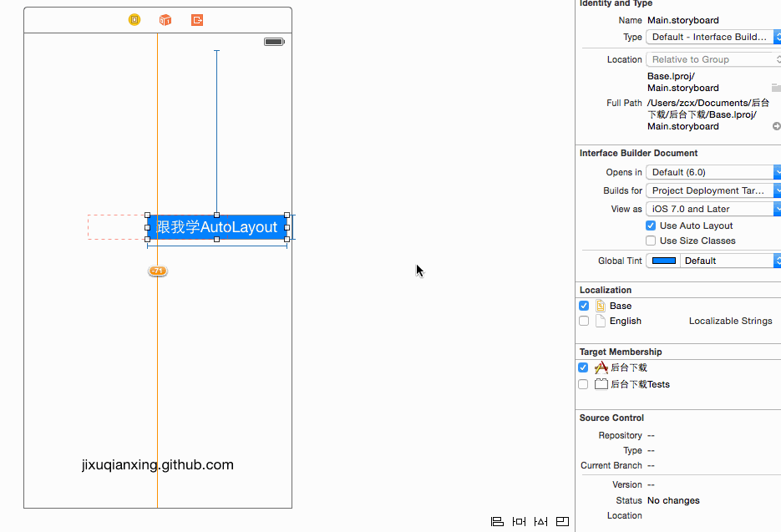This screenshot has height=532, width=781.
Task: Click the orange Exit icon
Action: click(x=197, y=20)
